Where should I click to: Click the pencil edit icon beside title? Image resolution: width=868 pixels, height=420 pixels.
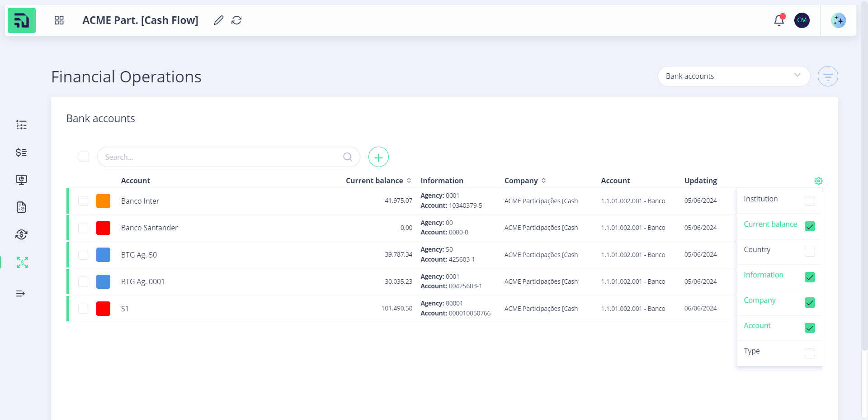pos(219,20)
